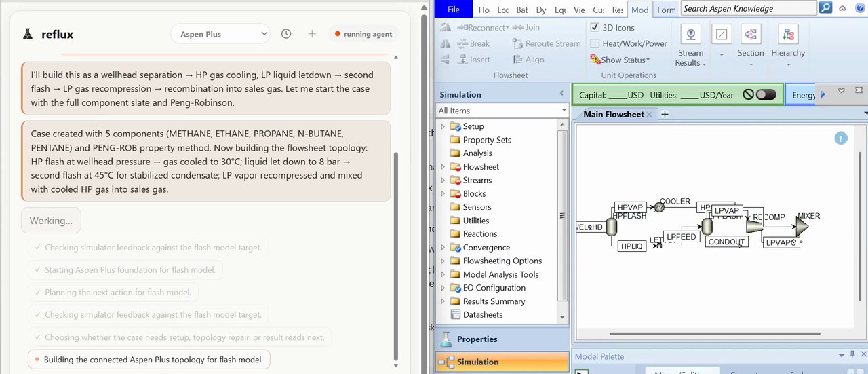Screen dimensions: 868x374
Task: Switch to the Form ribbon tab
Action: (x=666, y=10)
